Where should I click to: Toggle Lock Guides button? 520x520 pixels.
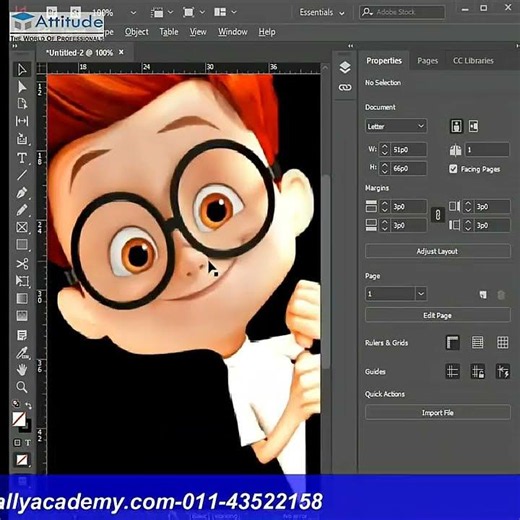[477, 371]
